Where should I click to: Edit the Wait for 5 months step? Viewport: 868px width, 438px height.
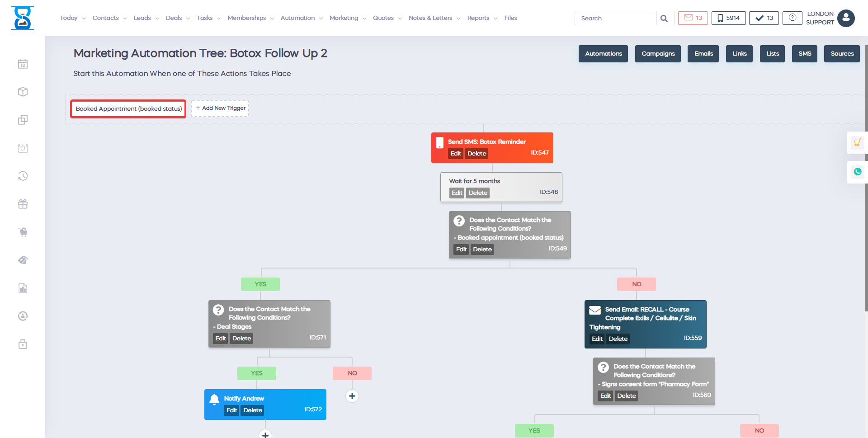(457, 193)
